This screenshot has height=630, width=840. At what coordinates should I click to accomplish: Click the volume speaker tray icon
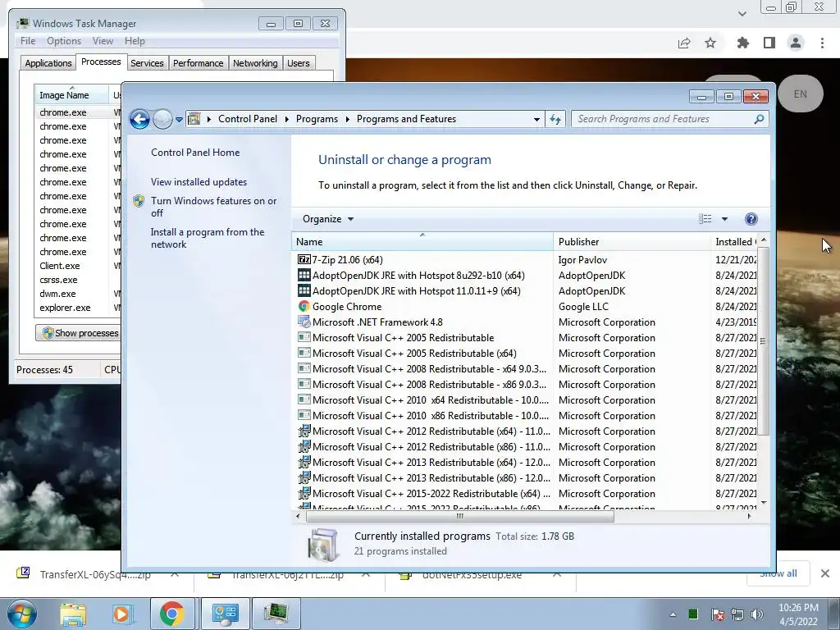pos(757,614)
